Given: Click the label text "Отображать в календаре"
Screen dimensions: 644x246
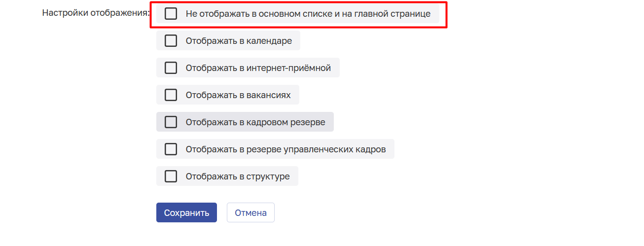Looking at the screenshot, I should click(239, 41).
